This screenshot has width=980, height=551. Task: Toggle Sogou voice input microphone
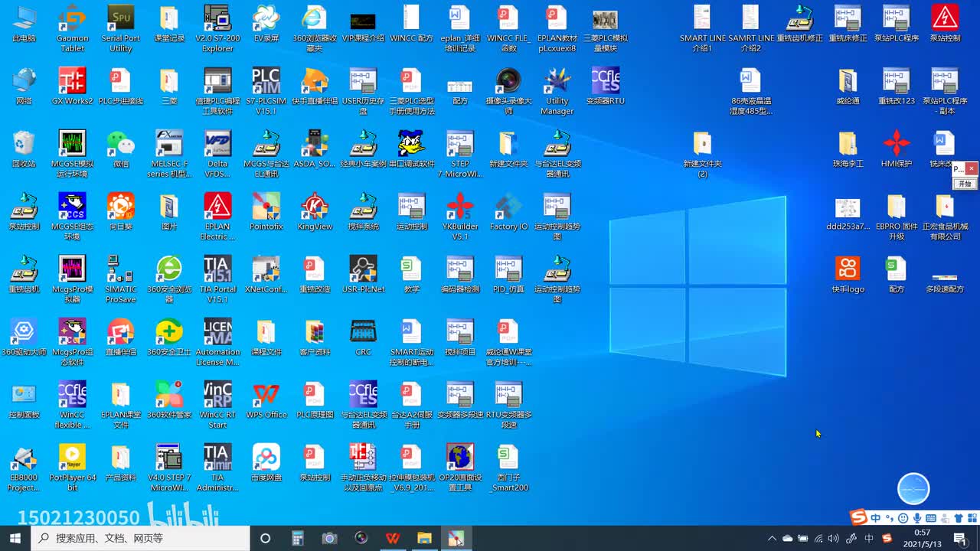917,519
